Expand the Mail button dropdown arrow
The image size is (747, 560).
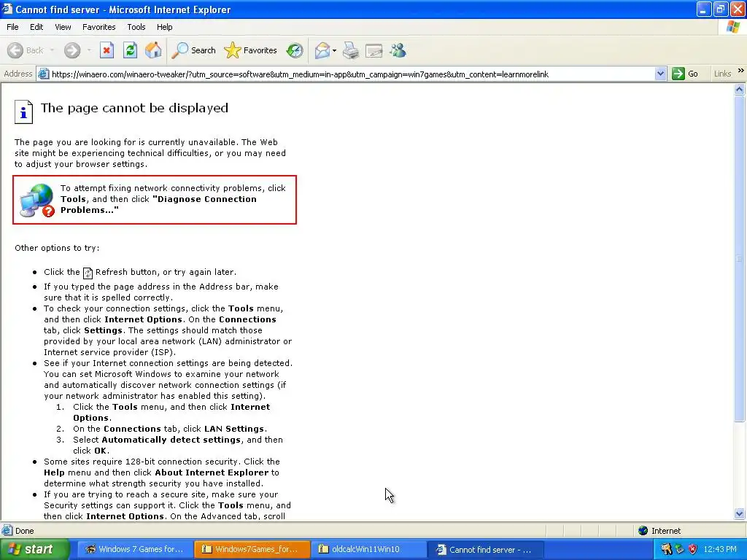pyautogui.click(x=334, y=50)
